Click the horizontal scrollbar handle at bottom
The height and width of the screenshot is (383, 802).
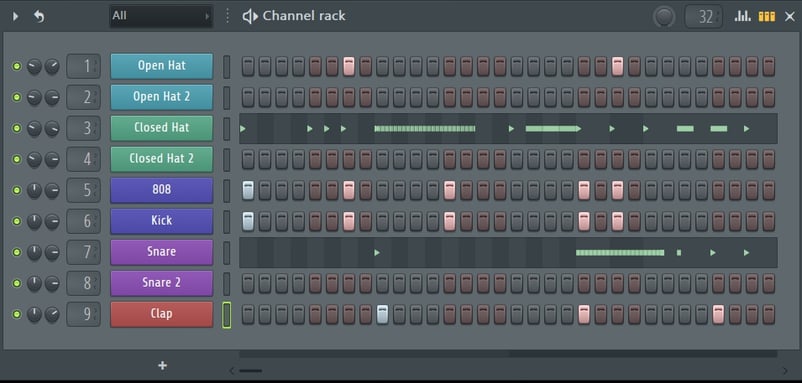pos(251,371)
